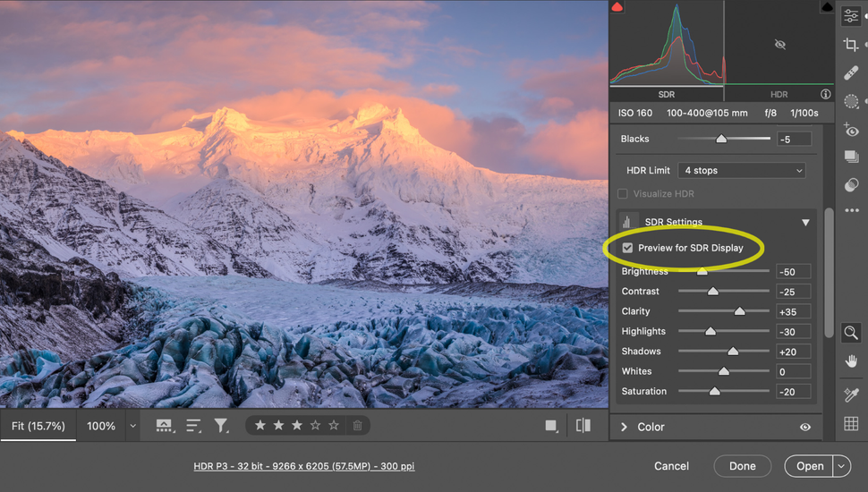Viewport: 868px width, 492px height.
Task: Uncheck Preview for SDR Display
Action: [x=627, y=248]
